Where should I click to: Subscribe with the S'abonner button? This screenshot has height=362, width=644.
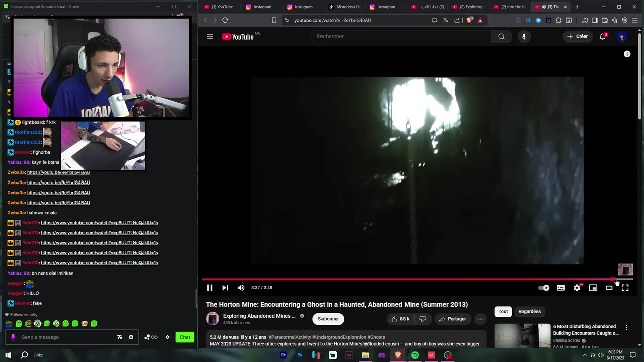click(x=328, y=319)
